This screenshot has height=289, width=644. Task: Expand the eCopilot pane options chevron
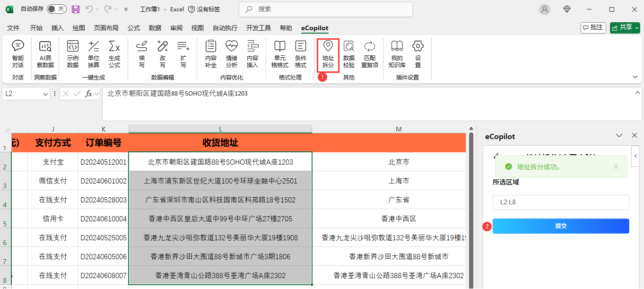pos(619,136)
